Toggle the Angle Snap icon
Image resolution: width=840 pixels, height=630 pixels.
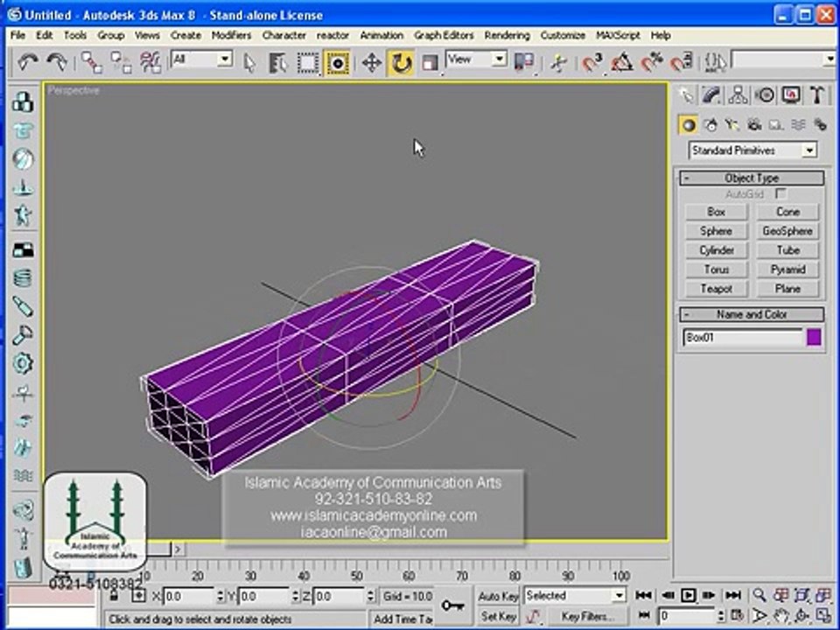click(x=621, y=62)
